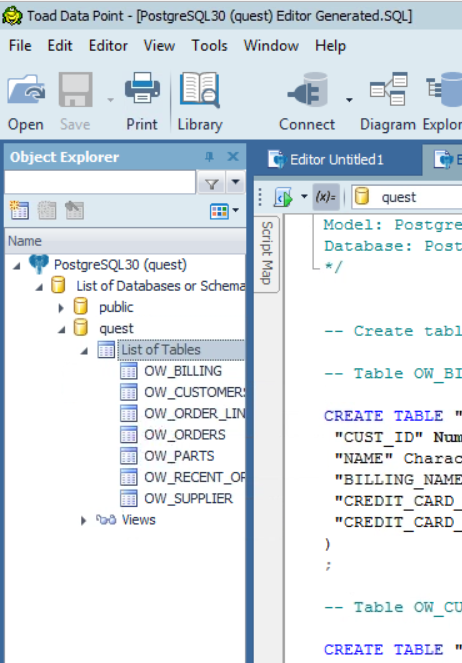
Task: Select the OW_PARTS table
Action: click(179, 456)
